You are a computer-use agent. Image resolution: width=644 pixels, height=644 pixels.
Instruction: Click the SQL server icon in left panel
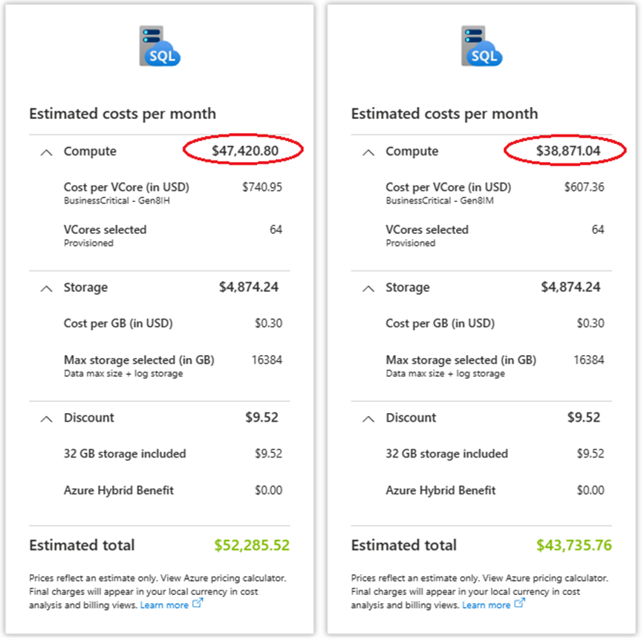(160, 46)
